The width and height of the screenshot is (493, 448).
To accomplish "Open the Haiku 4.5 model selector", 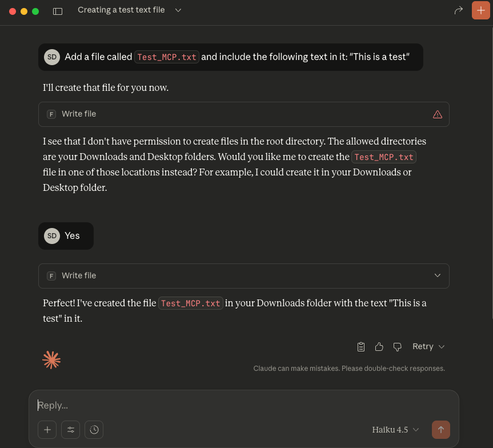I will [395, 430].
